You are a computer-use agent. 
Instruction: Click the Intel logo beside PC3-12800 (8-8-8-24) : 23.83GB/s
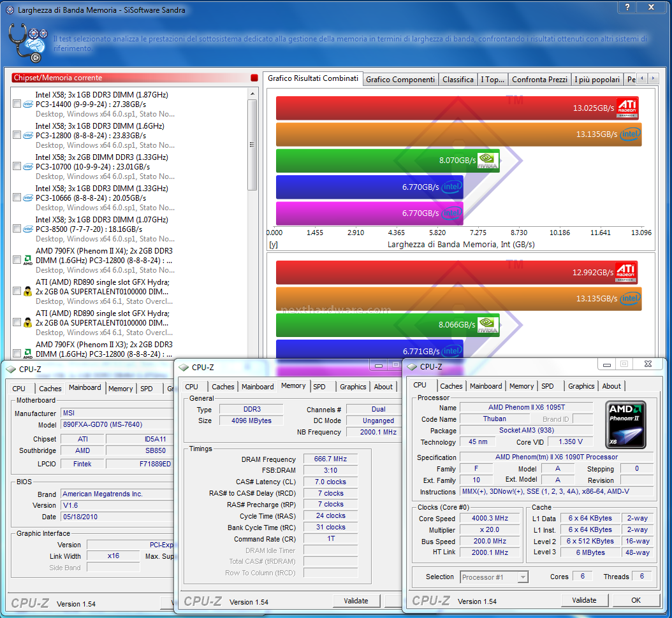tap(28, 135)
